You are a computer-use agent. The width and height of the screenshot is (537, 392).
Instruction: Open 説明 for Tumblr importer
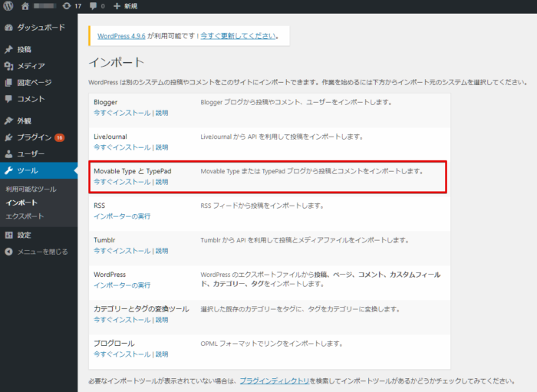click(x=162, y=251)
